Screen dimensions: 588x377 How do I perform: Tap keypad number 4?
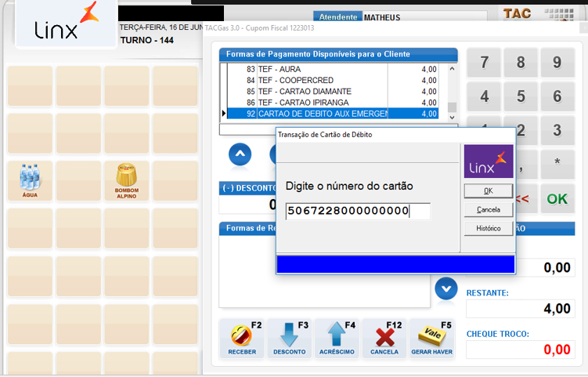point(484,96)
